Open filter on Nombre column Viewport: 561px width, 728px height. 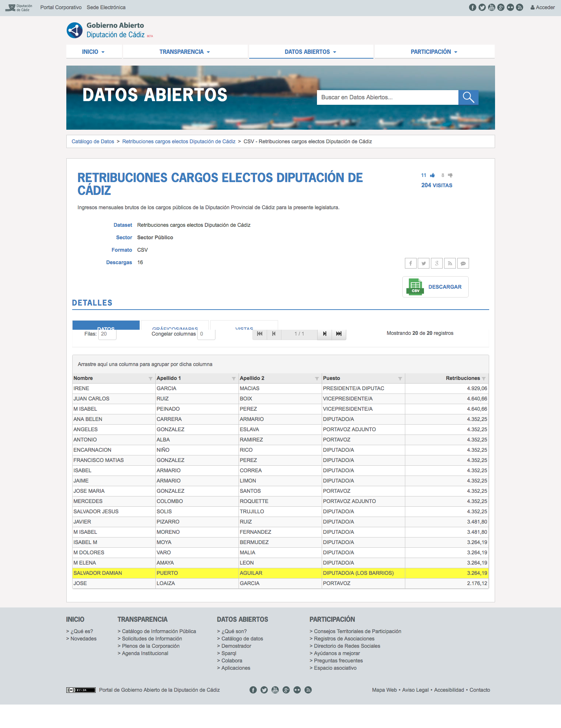pos(150,378)
